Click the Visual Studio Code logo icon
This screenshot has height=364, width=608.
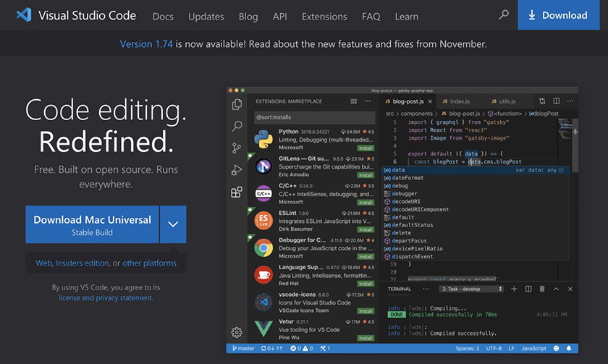point(24,15)
